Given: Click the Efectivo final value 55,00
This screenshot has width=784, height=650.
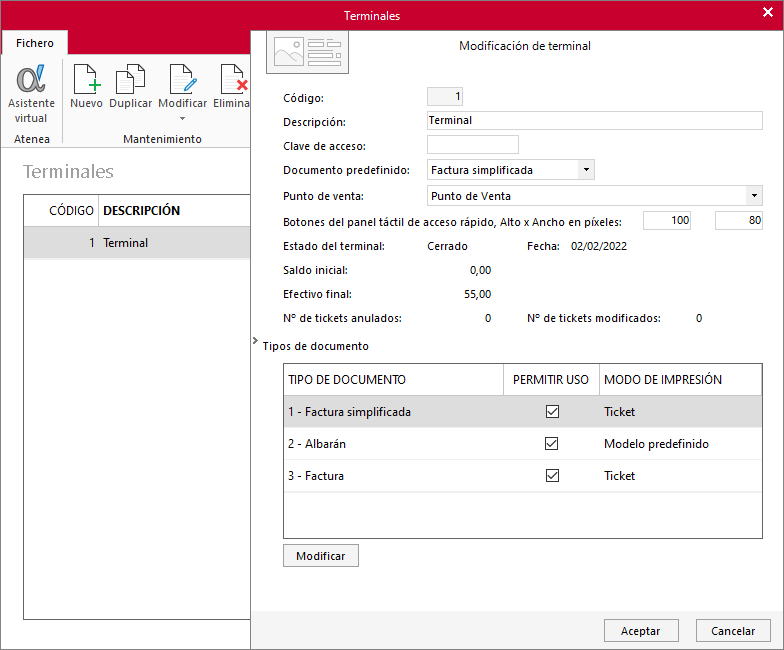Looking at the screenshot, I should tap(478, 294).
